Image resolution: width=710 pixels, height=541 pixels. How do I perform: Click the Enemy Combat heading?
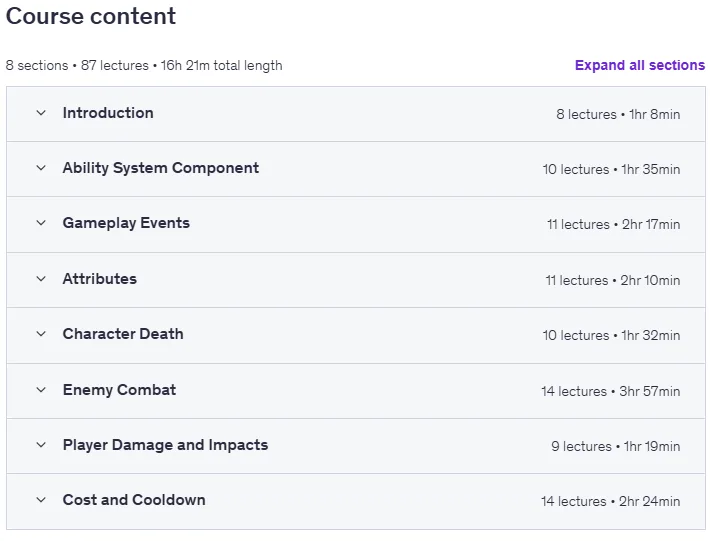[x=119, y=390]
